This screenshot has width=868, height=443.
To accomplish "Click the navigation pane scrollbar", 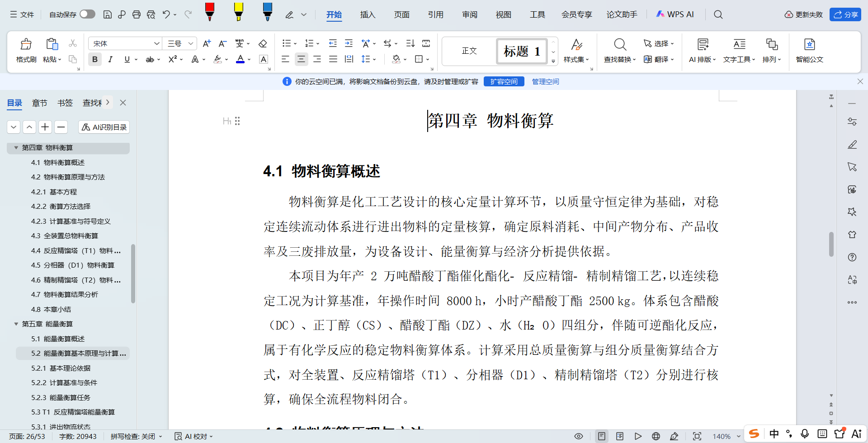I will [x=133, y=273].
